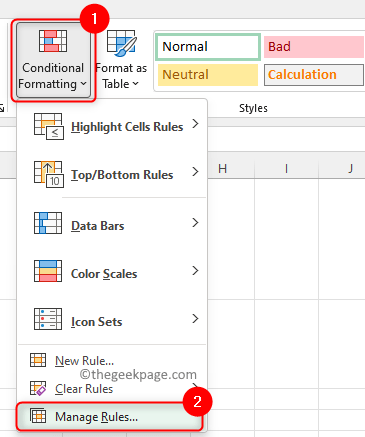The height and width of the screenshot is (437, 365).
Task: Open the Format as Table dropdown chevron
Action: (x=135, y=84)
